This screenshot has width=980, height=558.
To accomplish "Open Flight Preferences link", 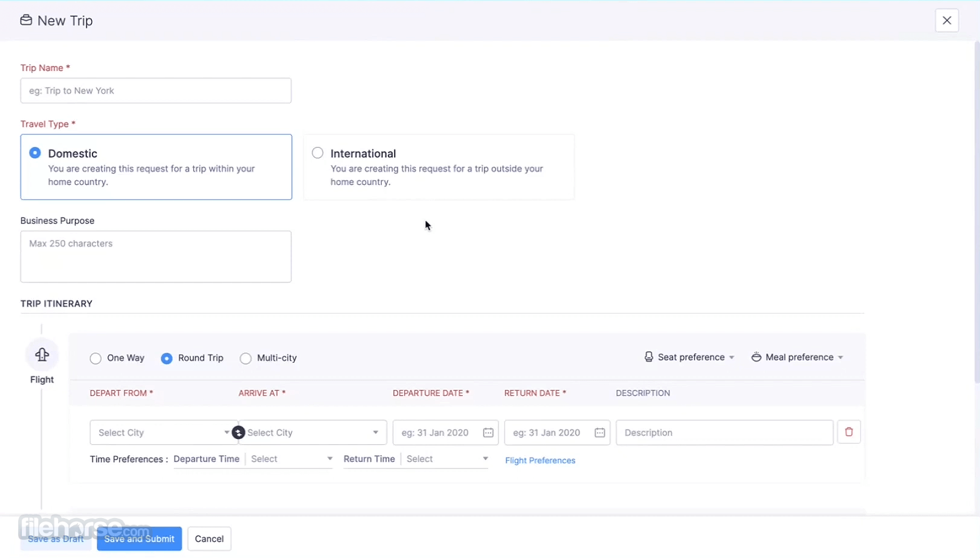I will pos(540,461).
